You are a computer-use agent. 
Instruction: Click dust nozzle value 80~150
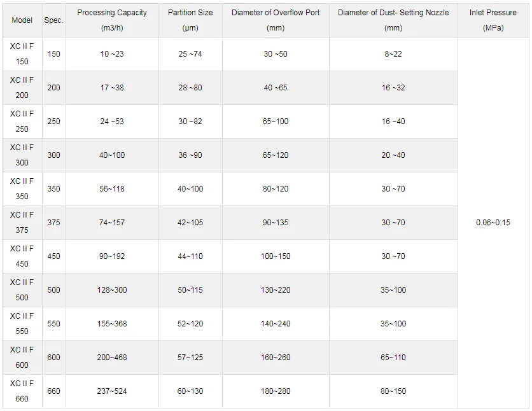(393, 391)
